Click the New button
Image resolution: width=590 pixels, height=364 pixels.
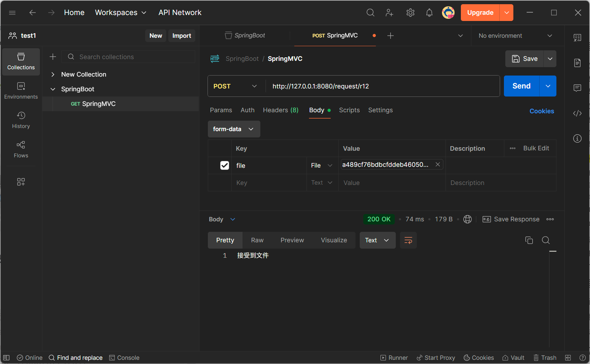pos(156,36)
